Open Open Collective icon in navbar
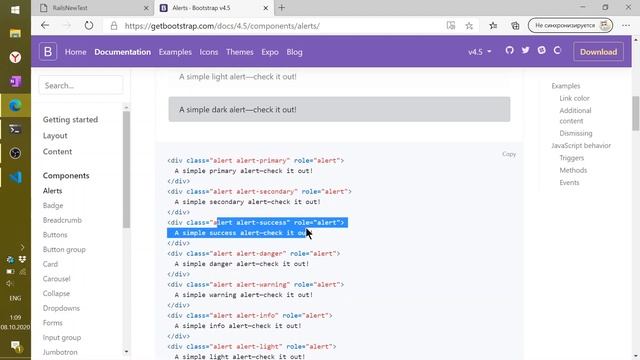Viewport: 640px width, 360px height. click(x=557, y=50)
